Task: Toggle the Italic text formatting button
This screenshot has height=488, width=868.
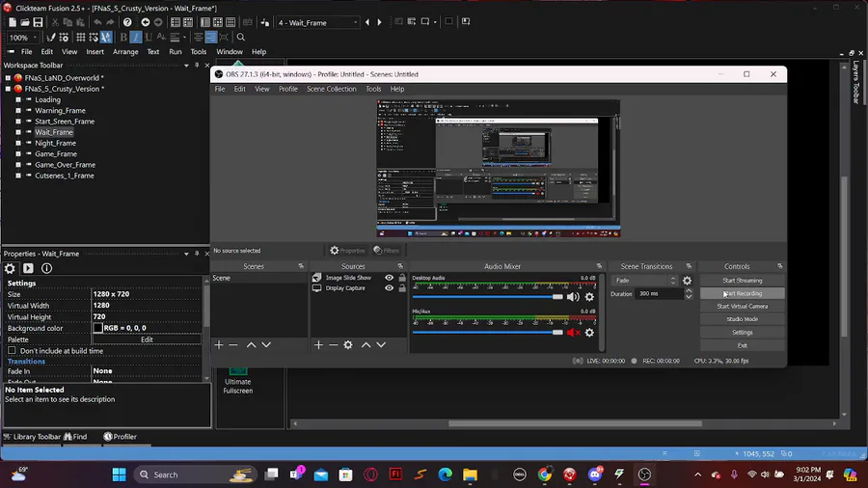Action: 136,37
